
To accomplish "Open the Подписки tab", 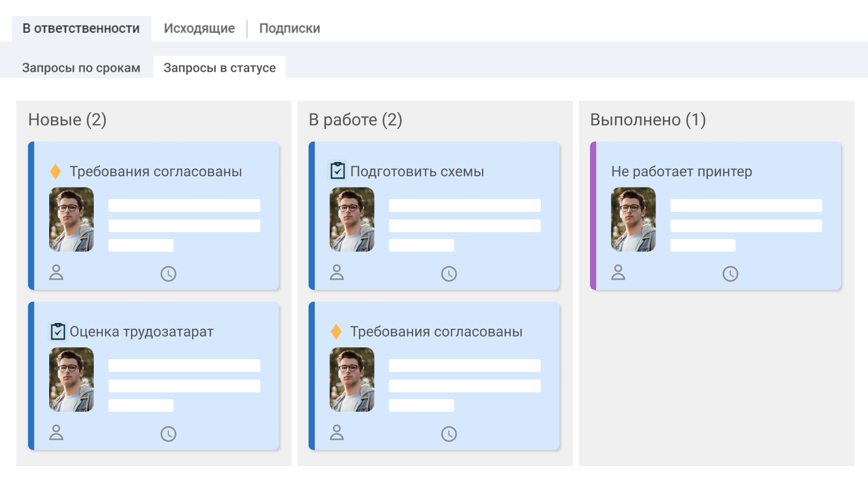I will click(289, 28).
